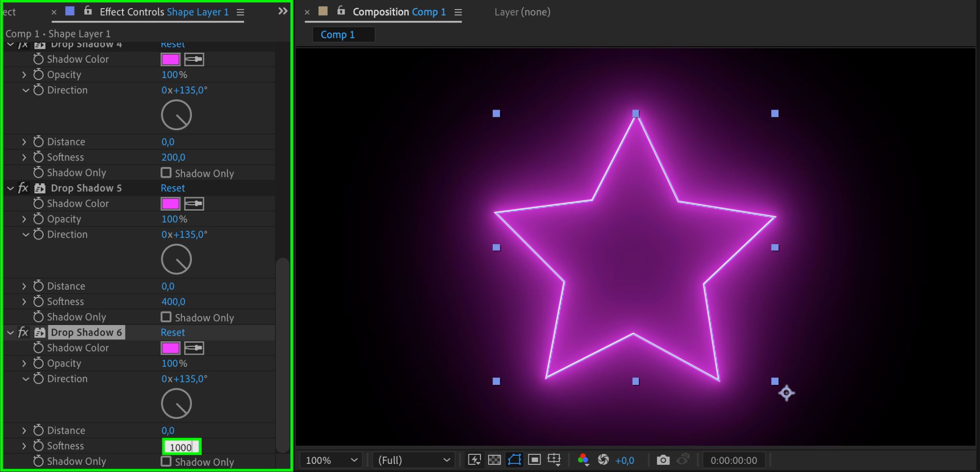Reset the Drop Shadow 6 effect
This screenshot has width=980, height=472.
[x=173, y=332]
